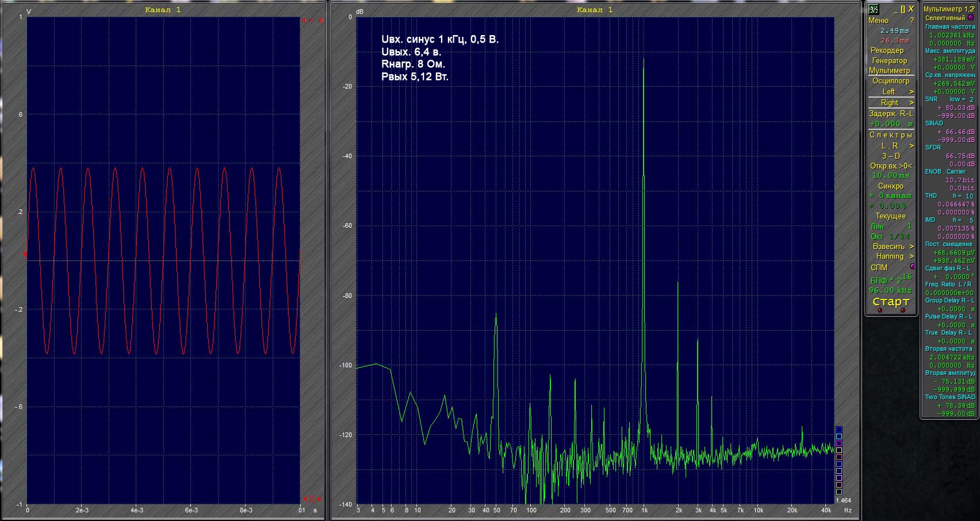980x521 pixels.
Task: Click the Задерж R–L delay label
Action: [891, 113]
